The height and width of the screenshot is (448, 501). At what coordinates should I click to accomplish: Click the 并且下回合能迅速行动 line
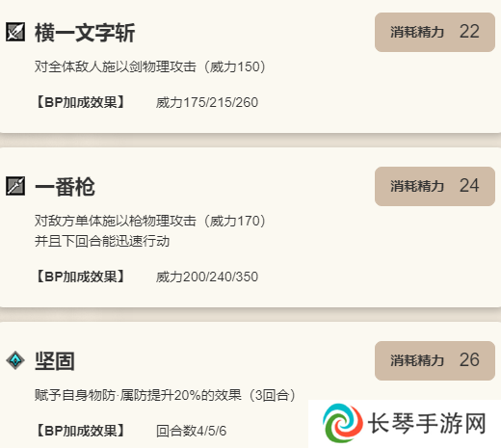pos(102,241)
